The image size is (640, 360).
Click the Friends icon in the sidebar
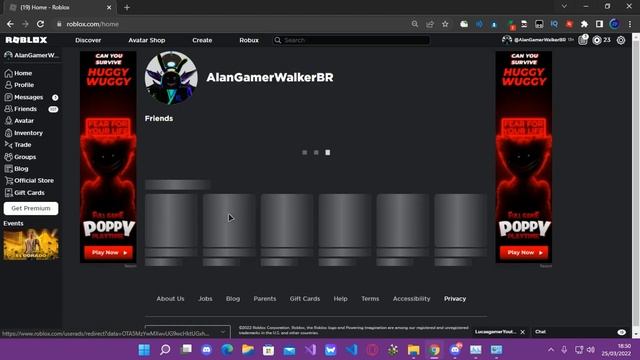pyautogui.click(x=9, y=109)
